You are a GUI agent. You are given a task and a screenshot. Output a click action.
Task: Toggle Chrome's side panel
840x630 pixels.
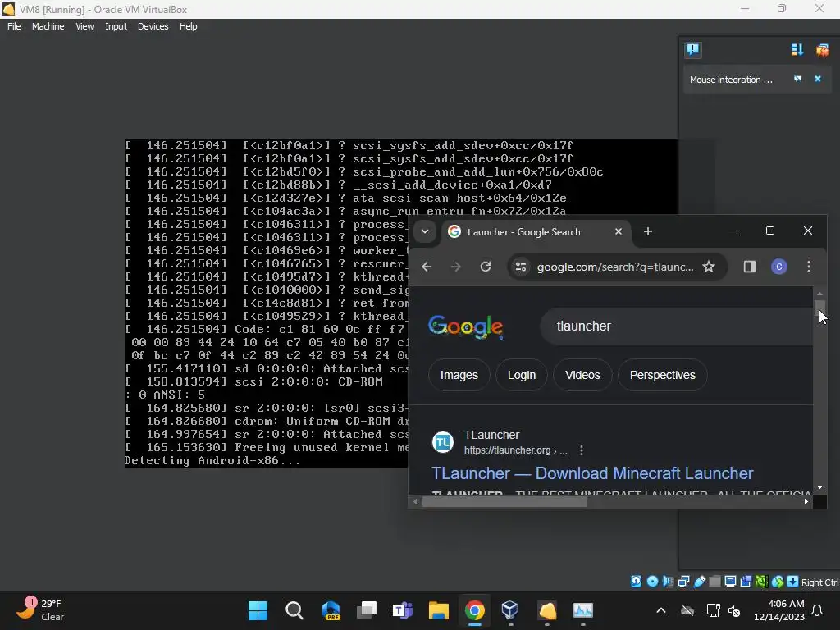point(750,267)
